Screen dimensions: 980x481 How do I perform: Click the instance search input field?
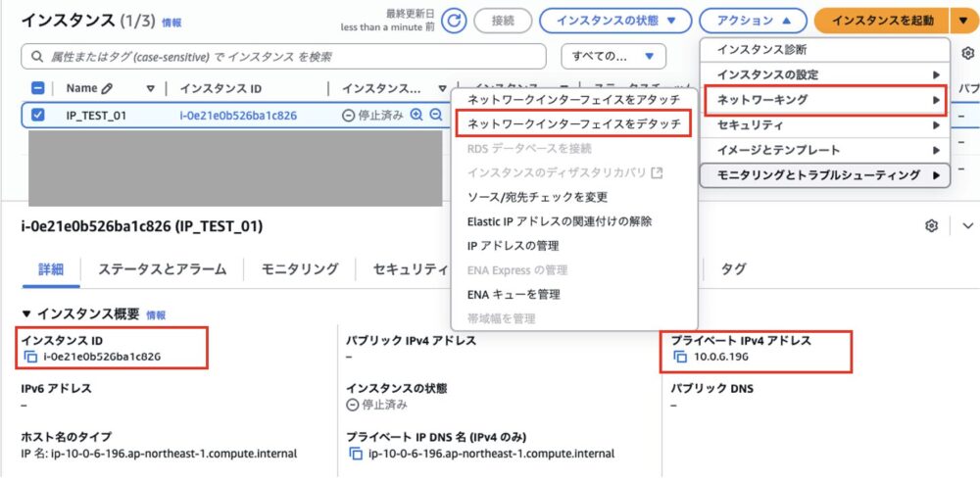click(284, 56)
